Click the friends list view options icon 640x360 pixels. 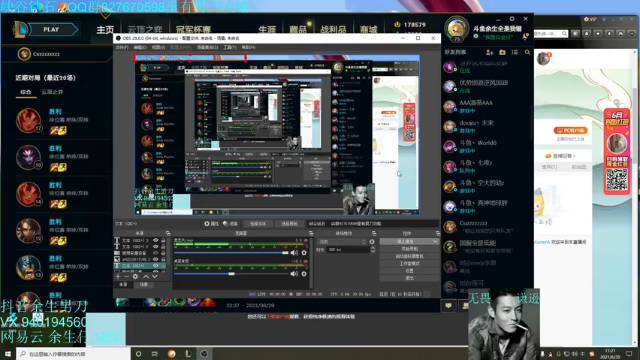point(515,52)
